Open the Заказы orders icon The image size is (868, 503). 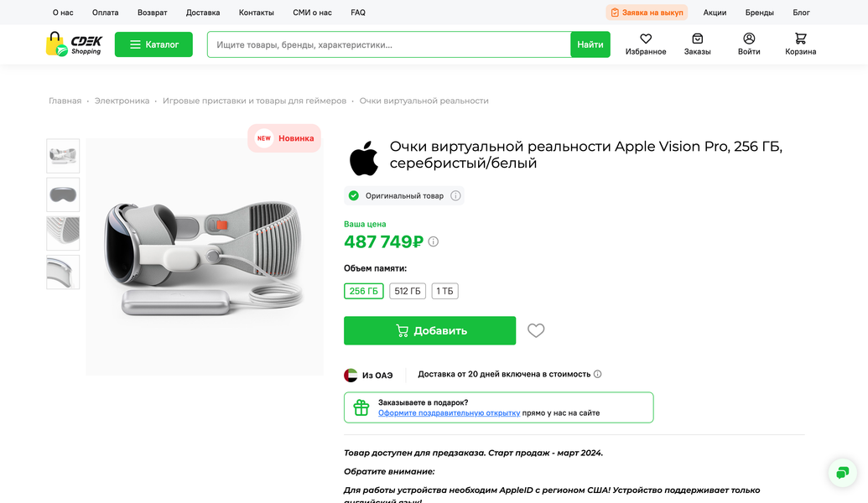click(x=697, y=39)
